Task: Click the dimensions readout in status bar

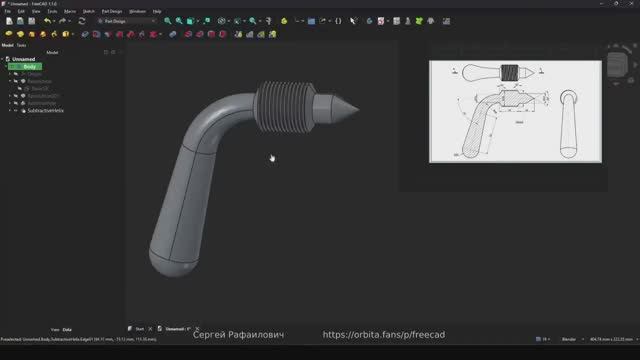Action: pos(611,339)
